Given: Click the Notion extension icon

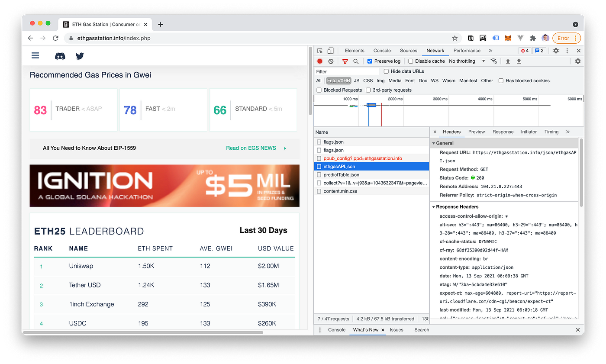Looking at the screenshot, I should 470,38.
